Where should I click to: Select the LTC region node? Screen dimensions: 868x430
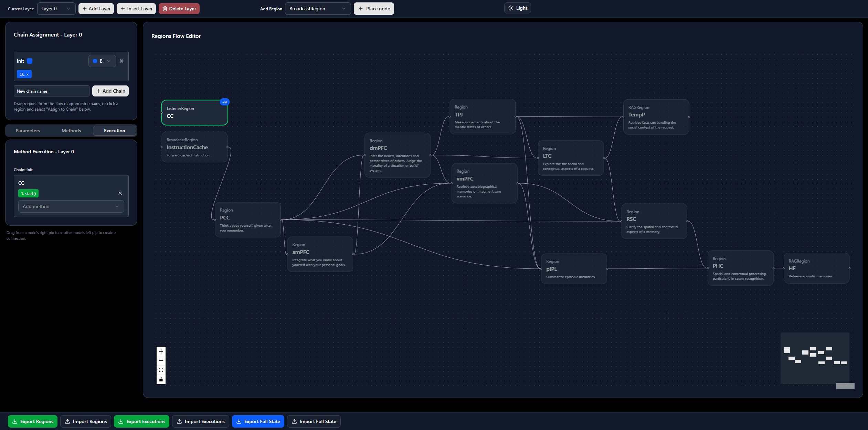571,158
